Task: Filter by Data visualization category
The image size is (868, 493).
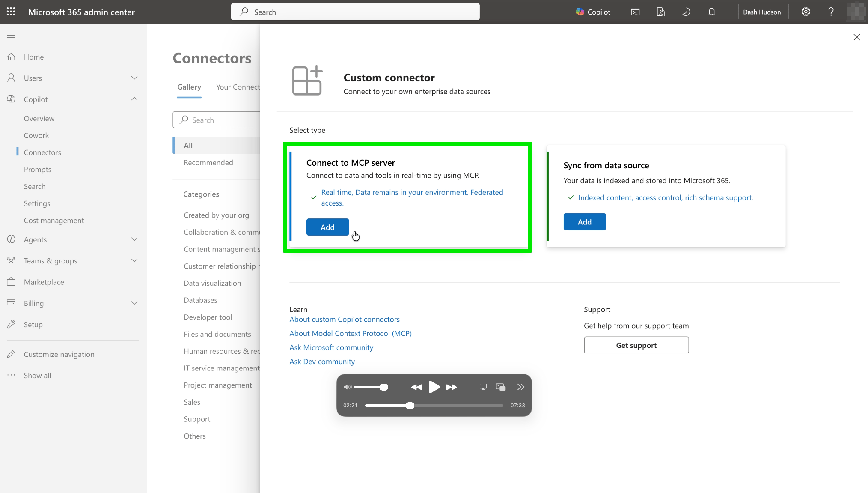Action: click(x=213, y=283)
